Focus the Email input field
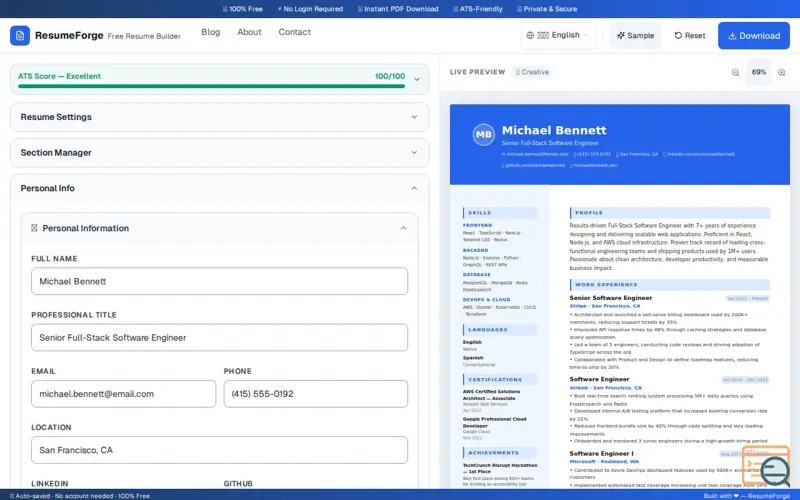The image size is (800, 500). coord(123,393)
